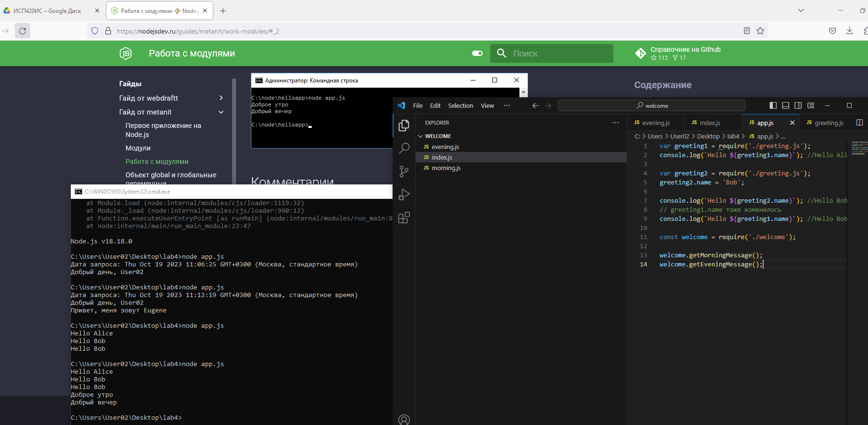The image size is (868, 425).
Task: Toggle the VS Code primary sidebar
Action: coord(773,105)
